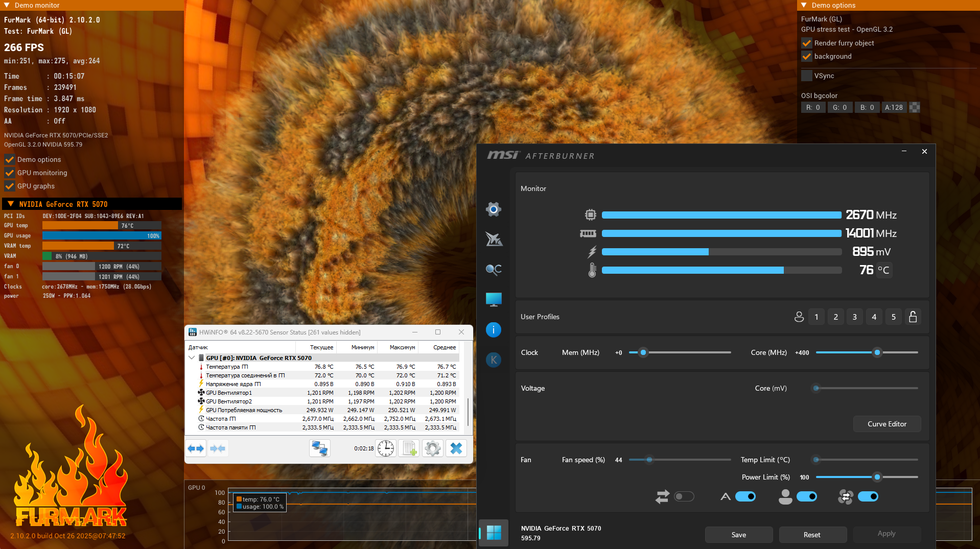Enable the VSync checkbox
The width and height of the screenshot is (980, 549).
(807, 76)
